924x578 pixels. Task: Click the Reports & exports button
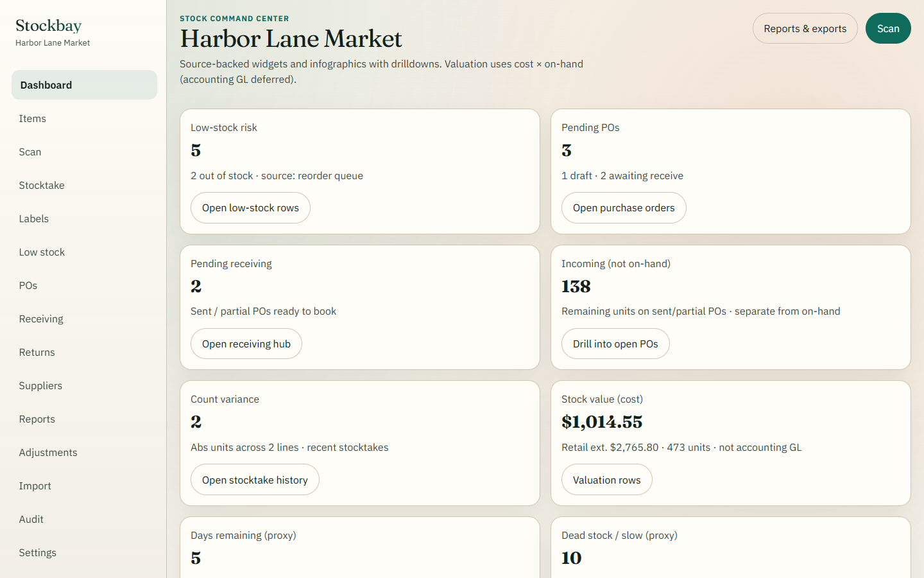coord(805,28)
